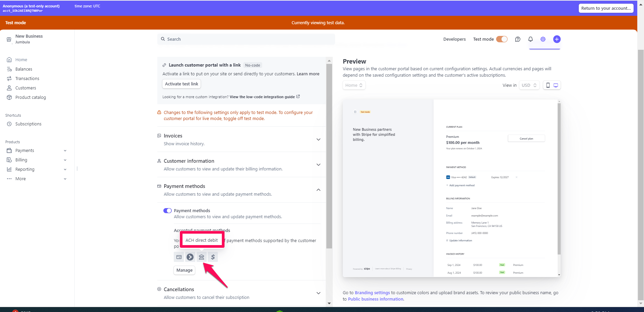The width and height of the screenshot is (644, 312).
Task: Click the Link payment method arrow icon
Action: pos(190,257)
